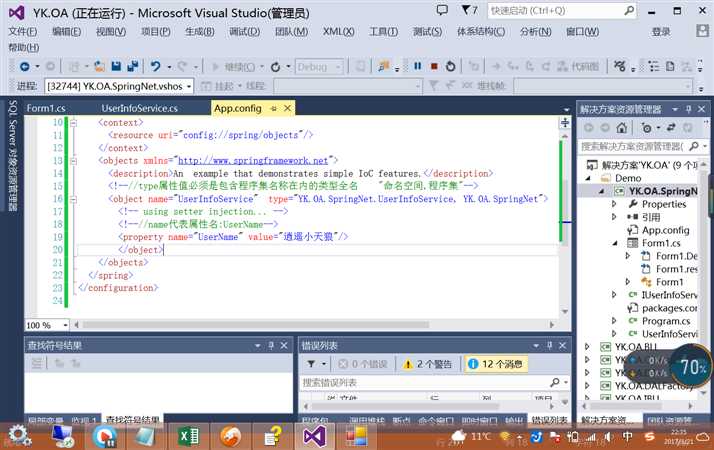Expand the Program.cs node
The height and width of the screenshot is (450, 714).
[x=614, y=321]
